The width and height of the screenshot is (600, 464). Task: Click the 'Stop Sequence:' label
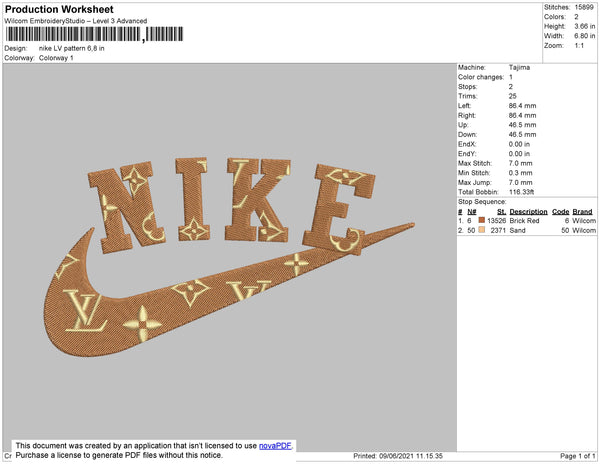[482, 202]
